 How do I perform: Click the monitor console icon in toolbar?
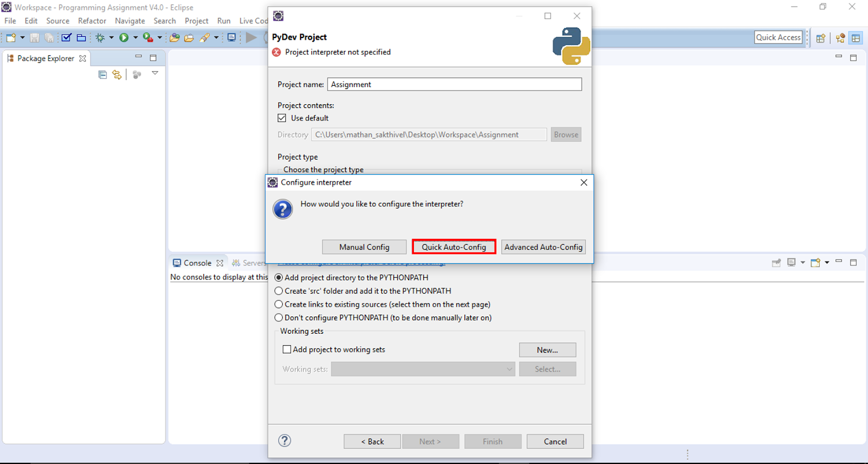[x=232, y=37]
